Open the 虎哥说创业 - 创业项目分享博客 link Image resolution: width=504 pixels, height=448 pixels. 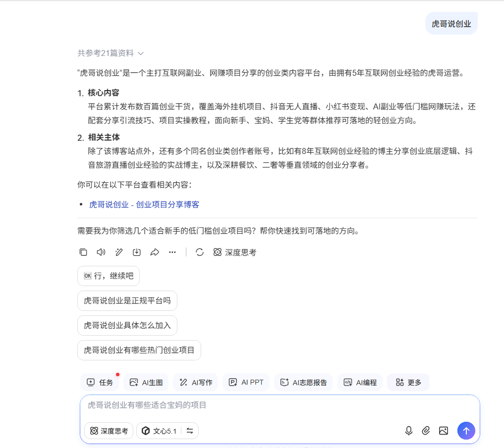pos(144,204)
